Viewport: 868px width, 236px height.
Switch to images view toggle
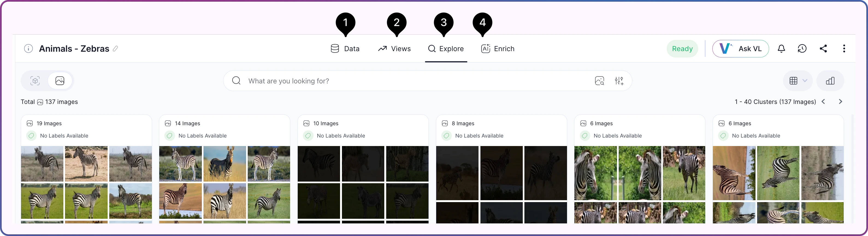(60, 81)
